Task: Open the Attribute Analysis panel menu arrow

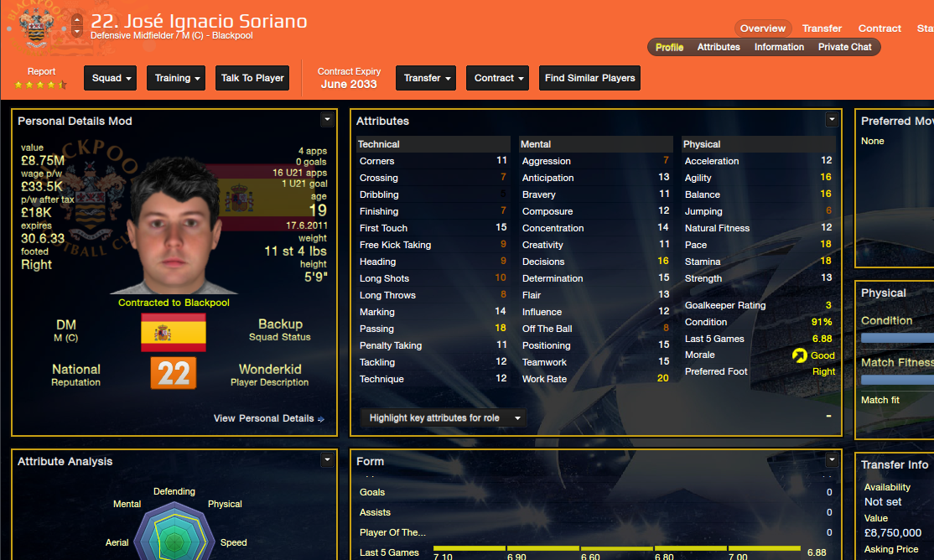Action: point(327,459)
